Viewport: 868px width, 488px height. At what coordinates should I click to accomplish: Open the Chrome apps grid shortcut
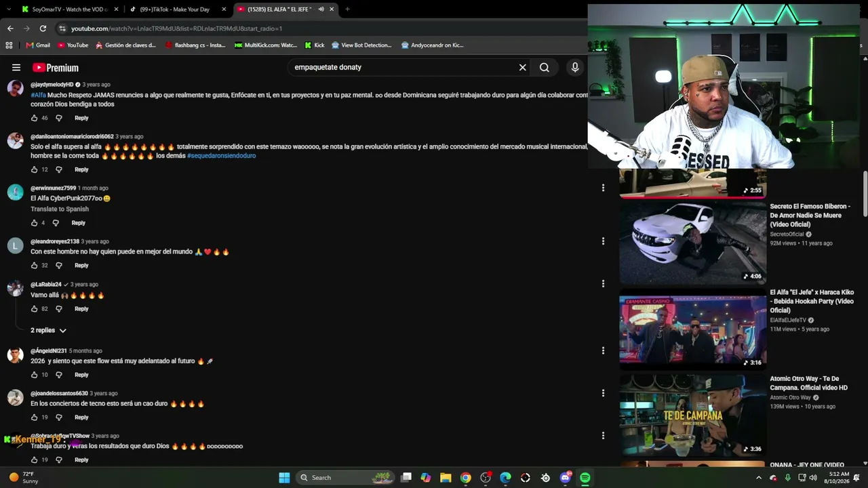pyautogui.click(x=9, y=45)
